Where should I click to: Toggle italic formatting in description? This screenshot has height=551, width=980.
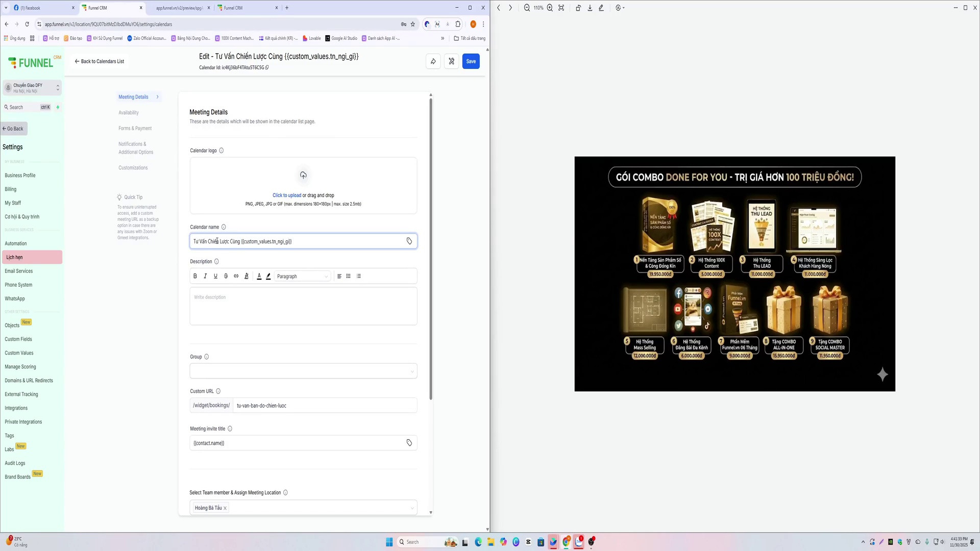pyautogui.click(x=205, y=276)
